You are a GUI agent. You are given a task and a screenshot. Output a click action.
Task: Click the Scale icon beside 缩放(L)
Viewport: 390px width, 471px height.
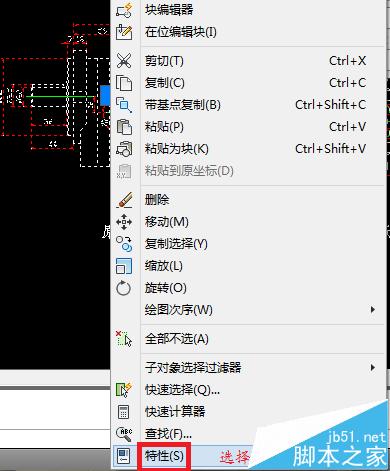(x=124, y=266)
